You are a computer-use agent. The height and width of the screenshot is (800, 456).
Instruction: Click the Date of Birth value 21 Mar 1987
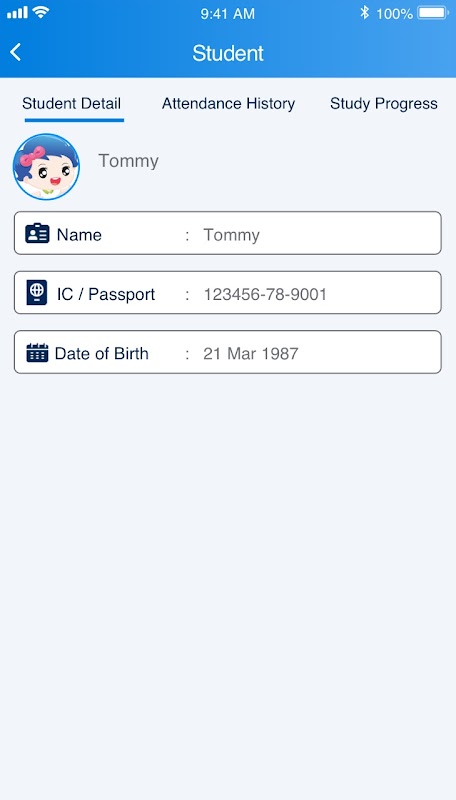pos(250,354)
